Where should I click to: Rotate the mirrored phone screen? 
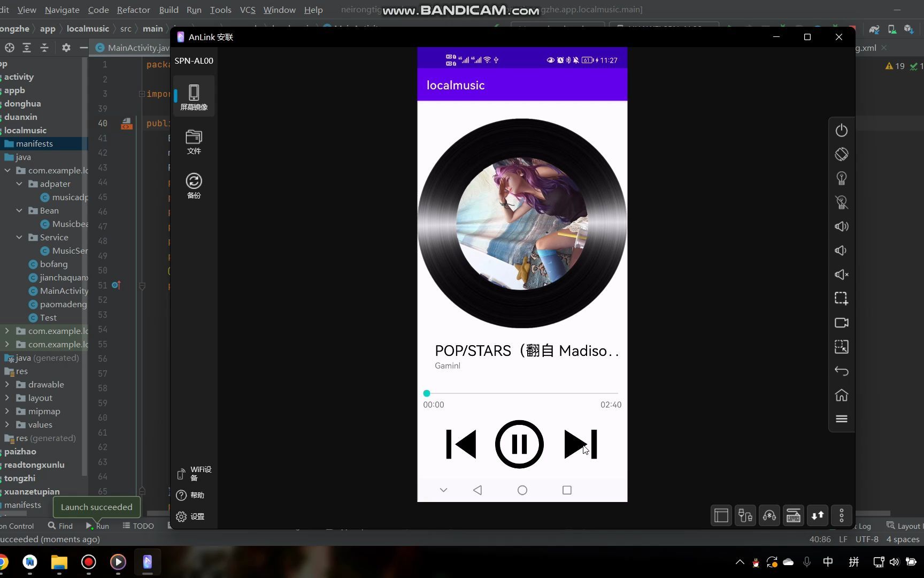point(841,154)
